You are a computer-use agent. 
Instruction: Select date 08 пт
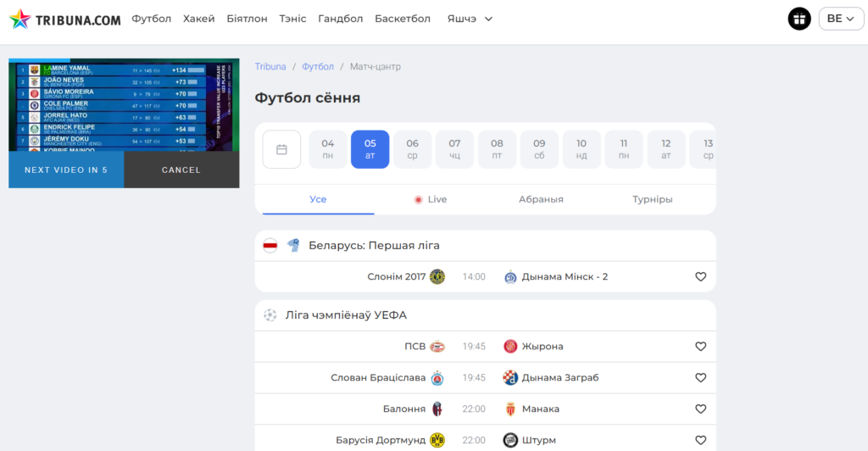pyautogui.click(x=497, y=149)
